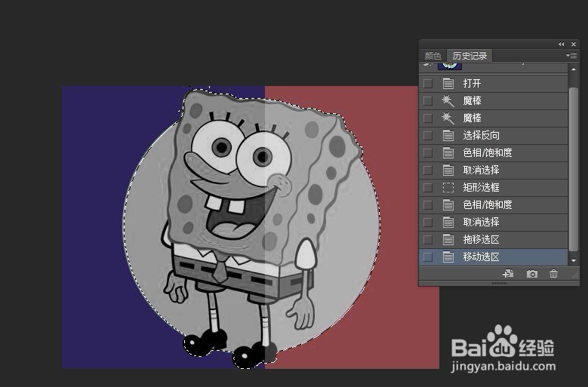Click the document icon beside 移动选区
The image size is (588, 387).
click(448, 257)
